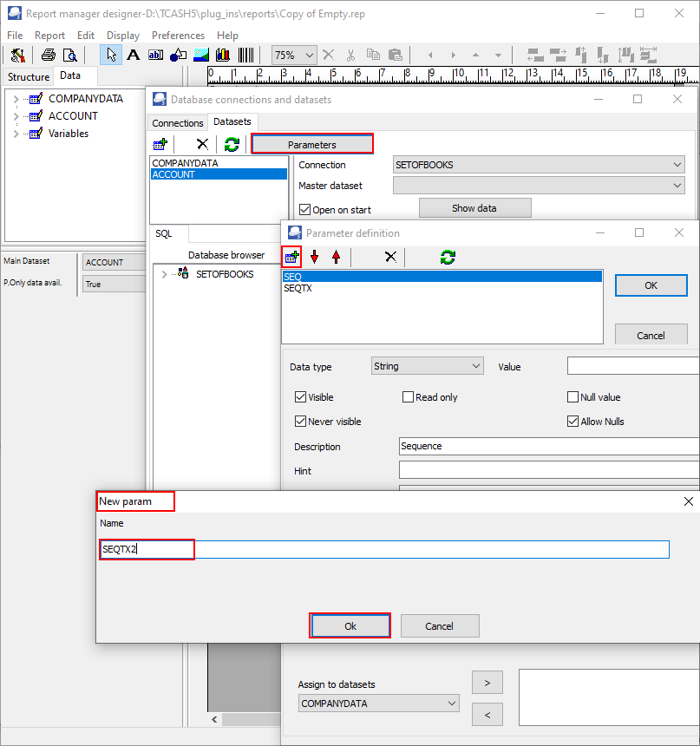Click the add new parameter icon
This screenshot has height=746, width=700.
291,257
